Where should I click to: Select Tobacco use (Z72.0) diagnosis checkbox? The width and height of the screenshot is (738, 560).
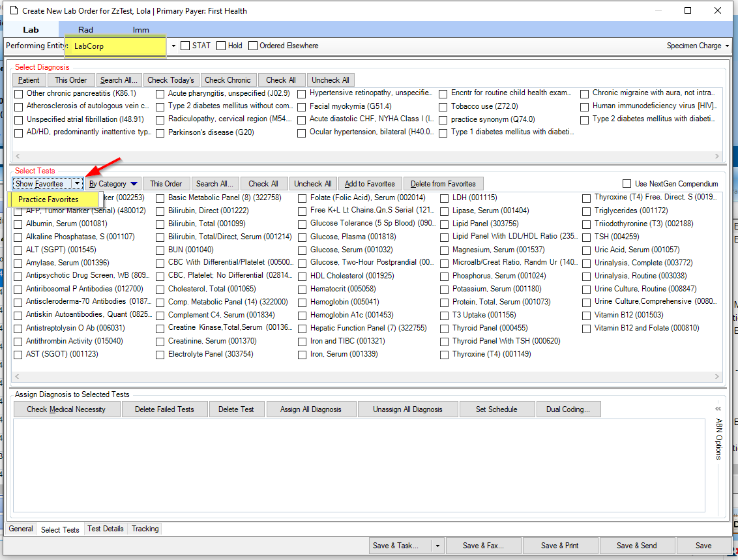pyautogui.click(x=443, y=108)
